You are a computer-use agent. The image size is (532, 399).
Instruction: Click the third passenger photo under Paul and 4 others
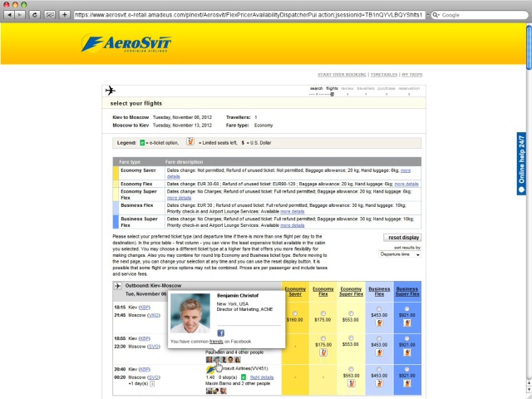click(224, 360)
